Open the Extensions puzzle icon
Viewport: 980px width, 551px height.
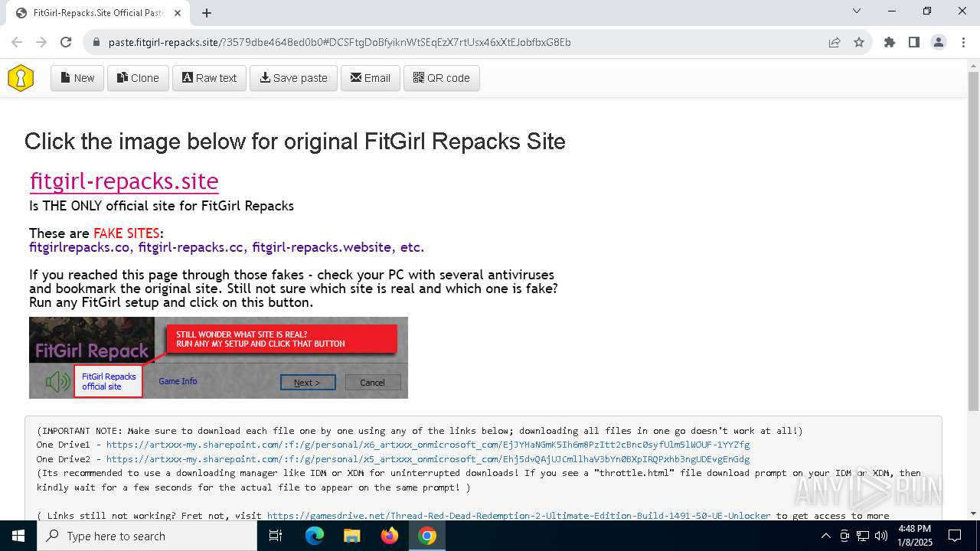tap(890, 42)
